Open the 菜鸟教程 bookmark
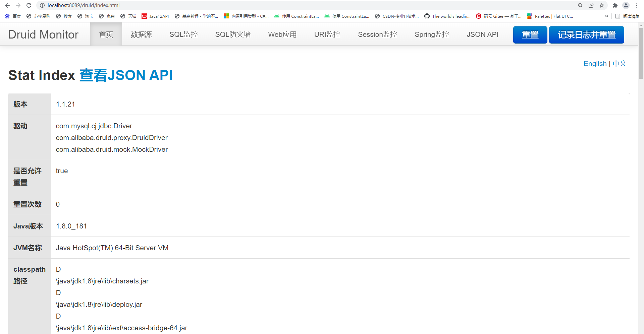The height and width of the screenshot is (334, 644). coord(197,16)
